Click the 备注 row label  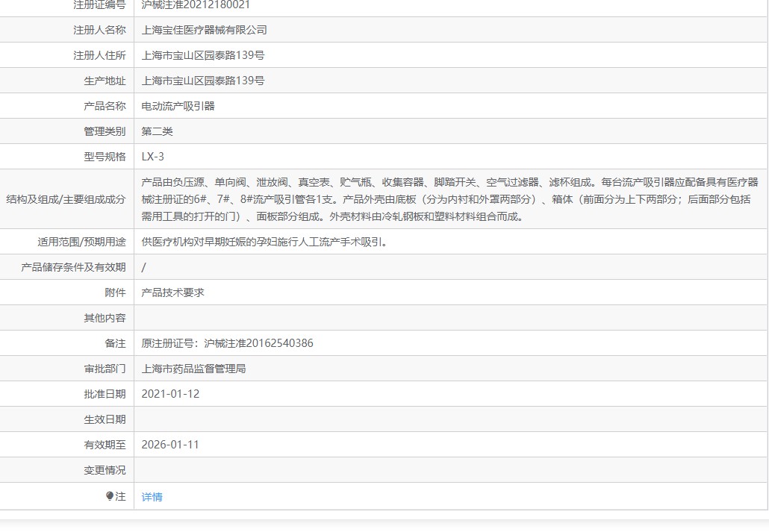(x=115, y=343)
